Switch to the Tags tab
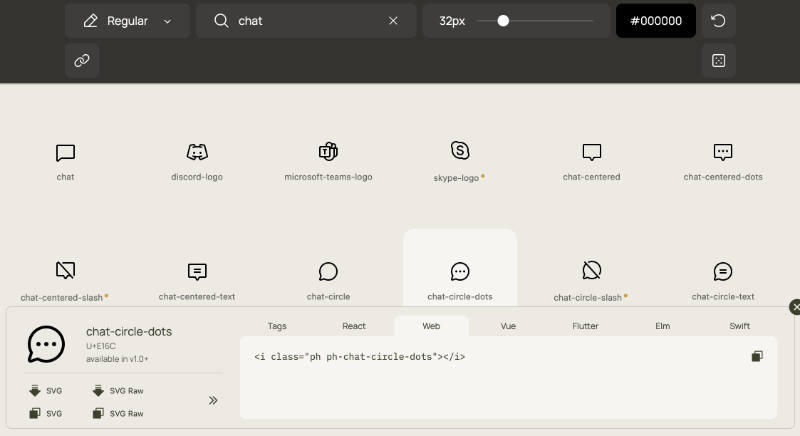 click(x=277, y=326)
